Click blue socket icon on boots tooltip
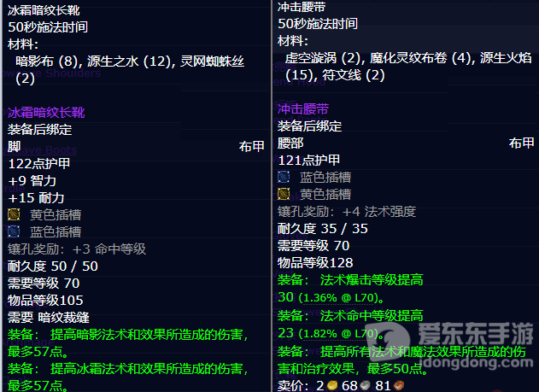Screen dimensions: 539x392 point(14,231)
